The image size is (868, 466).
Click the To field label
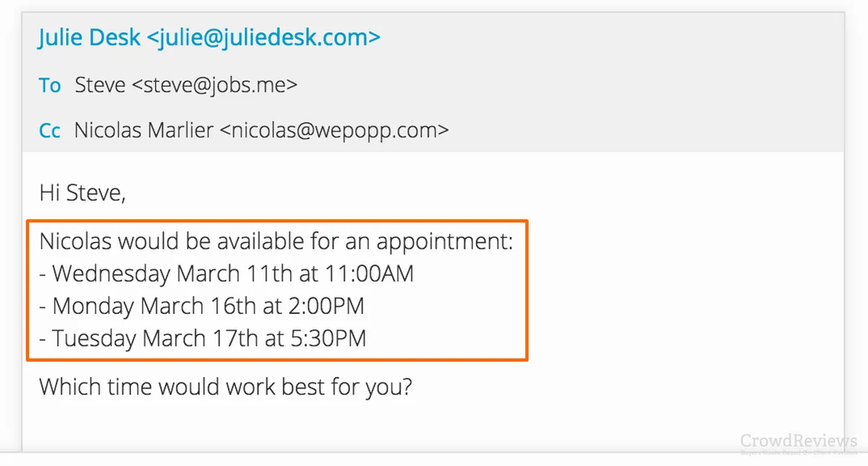pyautogui.click(x=50, y=85)
